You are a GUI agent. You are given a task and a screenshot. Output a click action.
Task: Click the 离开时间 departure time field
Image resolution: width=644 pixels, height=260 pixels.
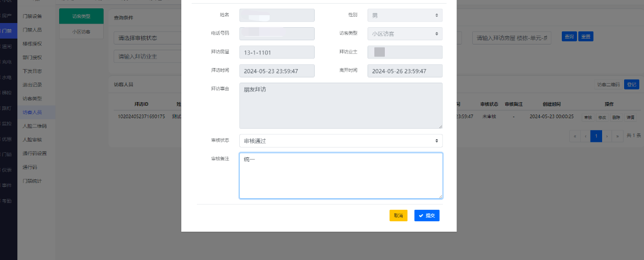click(405, 71)
